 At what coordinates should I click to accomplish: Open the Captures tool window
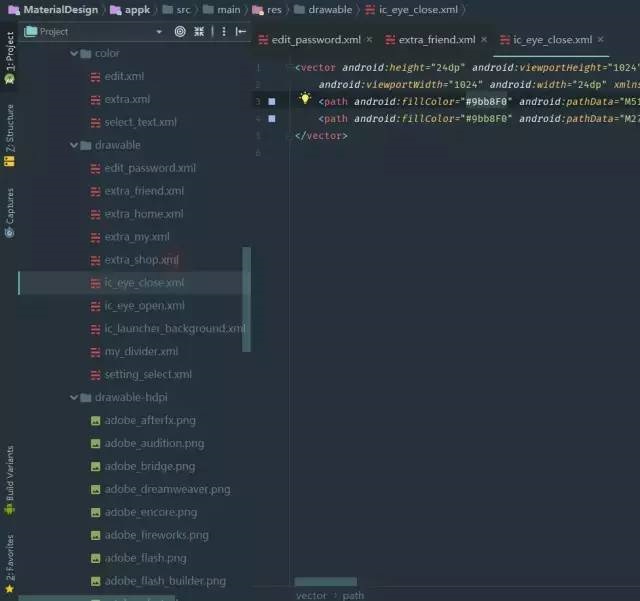pos(10,213)
